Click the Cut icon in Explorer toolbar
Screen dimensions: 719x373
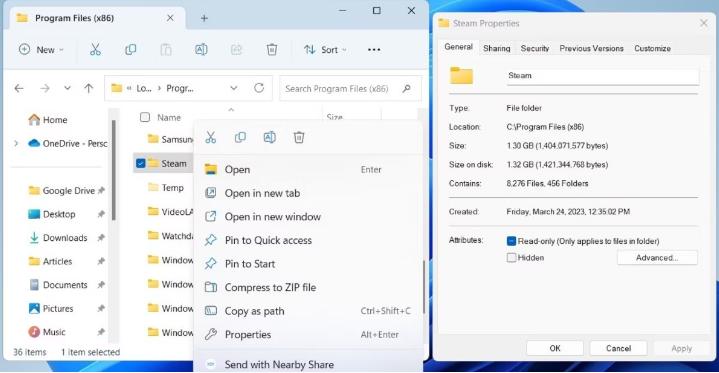pos(95,50)
